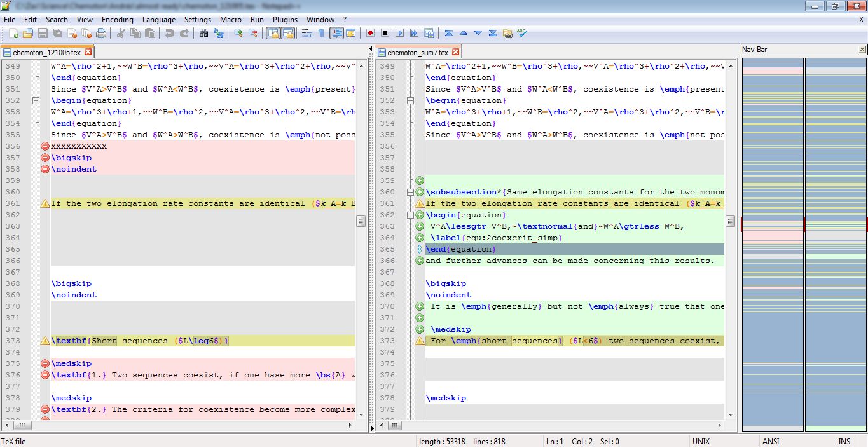Collapse fold at line 352 in left pane

(x=36, y=100)
